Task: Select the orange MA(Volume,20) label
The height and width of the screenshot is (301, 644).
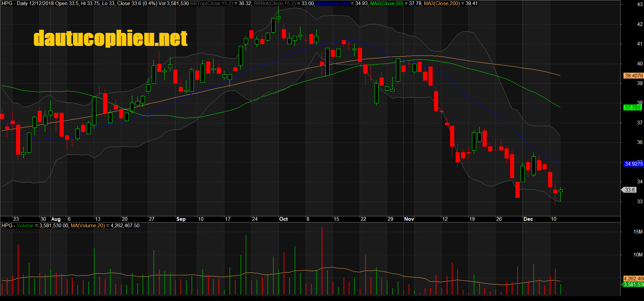Action: pos(88,226)
